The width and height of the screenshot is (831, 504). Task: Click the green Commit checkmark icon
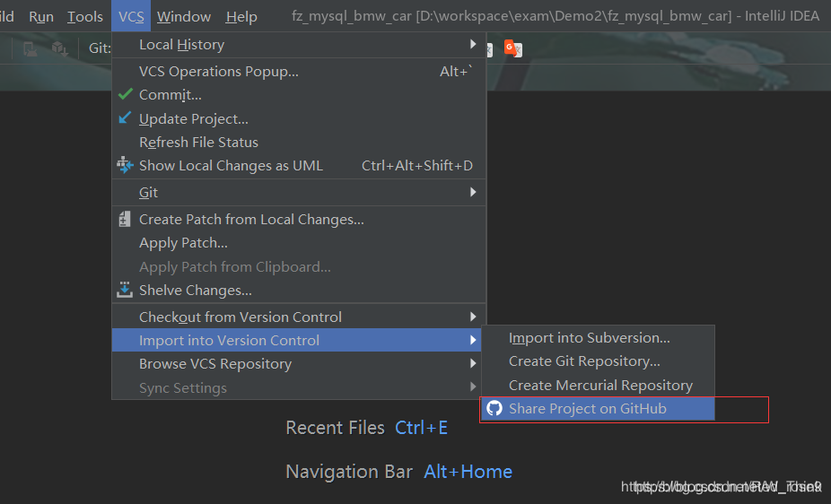[126, 94]
